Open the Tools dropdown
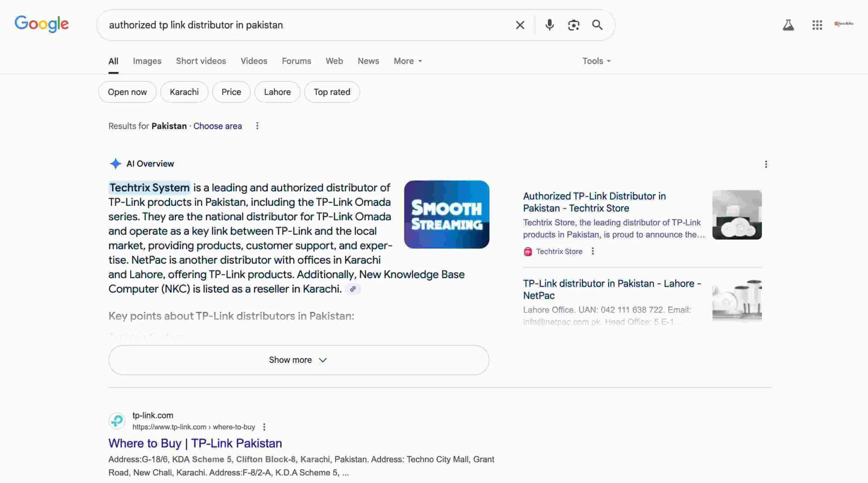868x483 pixels. tap(596, 61)
